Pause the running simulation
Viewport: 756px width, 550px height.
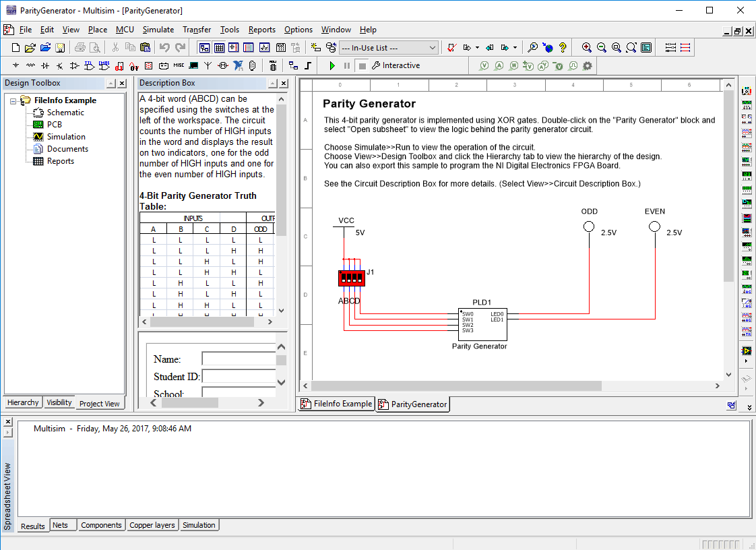pyautogui.click(x=346, y=65)
